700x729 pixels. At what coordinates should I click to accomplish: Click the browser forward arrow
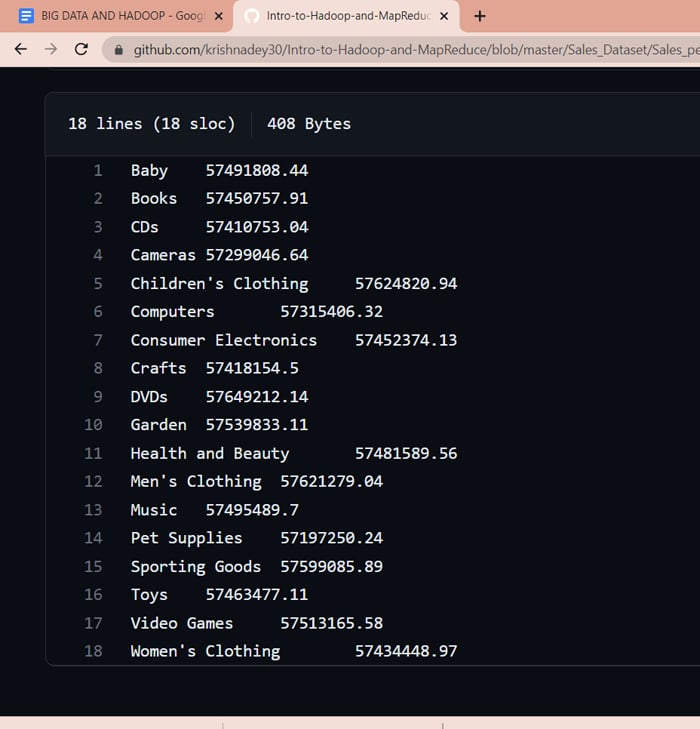[51, 49]
